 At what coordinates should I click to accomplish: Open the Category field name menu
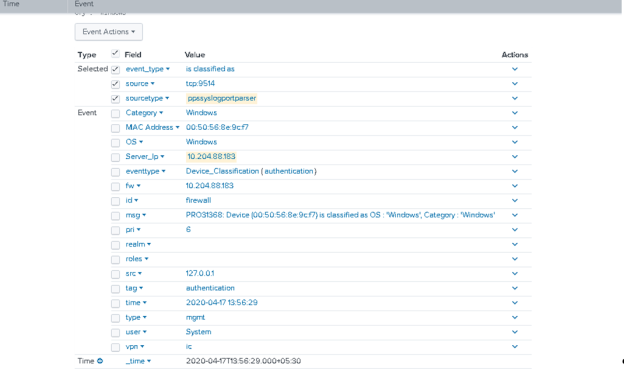tap(144, 113)
